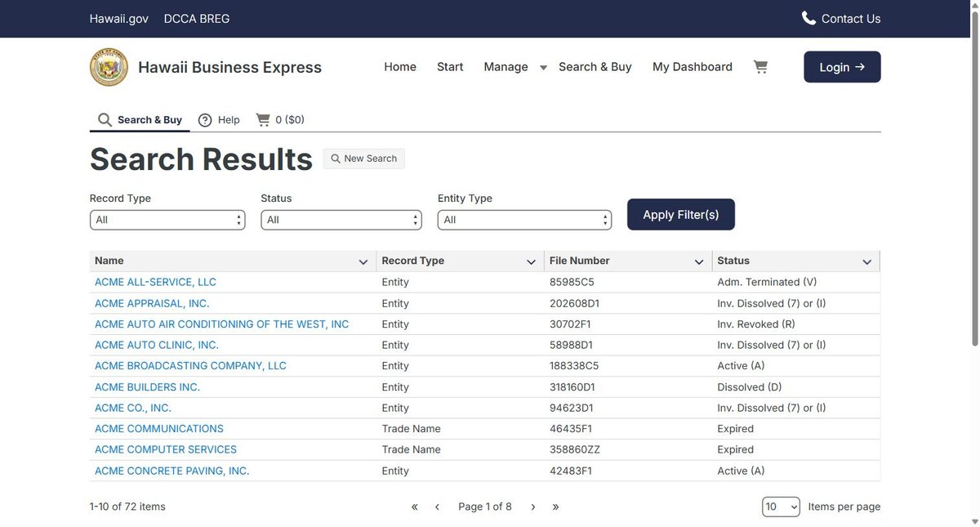Screen dimensions: 980x527
Task: Go to first page of results
Action: 414,507
